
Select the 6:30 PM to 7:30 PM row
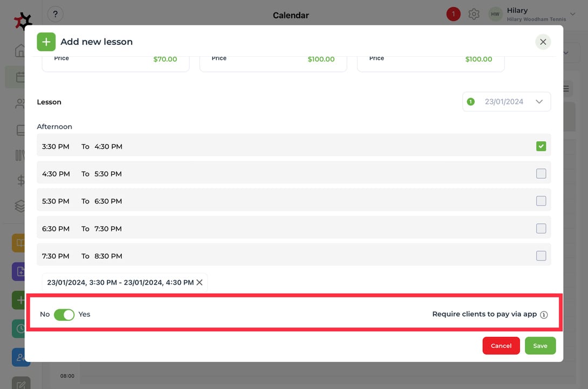coord(293,228)
